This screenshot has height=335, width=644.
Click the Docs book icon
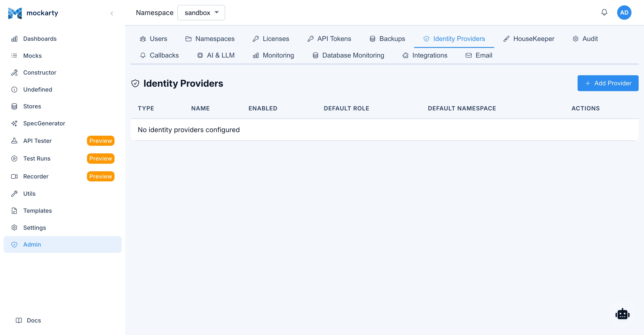coord(19,320)
